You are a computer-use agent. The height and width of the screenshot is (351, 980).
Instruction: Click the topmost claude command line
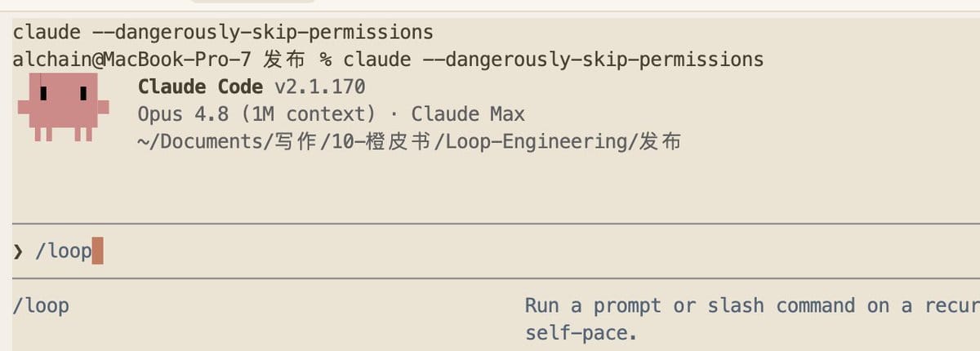(223, 33)
